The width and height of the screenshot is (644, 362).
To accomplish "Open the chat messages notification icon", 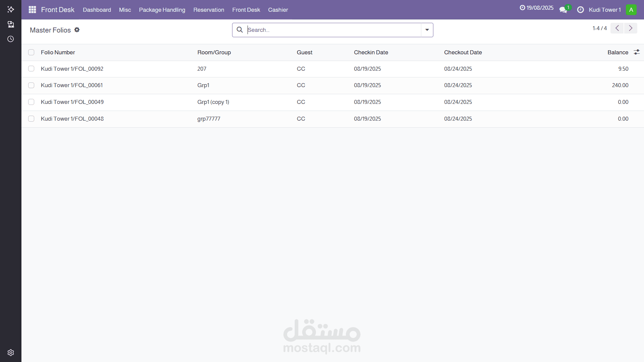I will coord(563,10).
